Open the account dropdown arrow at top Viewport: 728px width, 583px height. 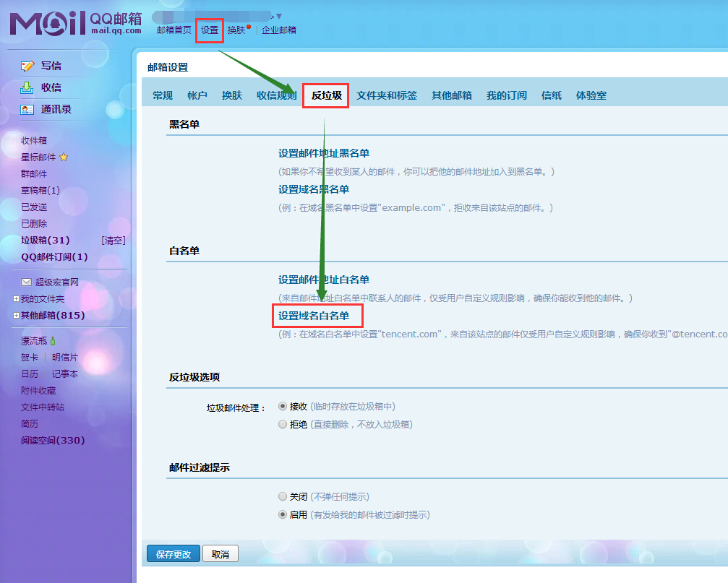[279, 16]
